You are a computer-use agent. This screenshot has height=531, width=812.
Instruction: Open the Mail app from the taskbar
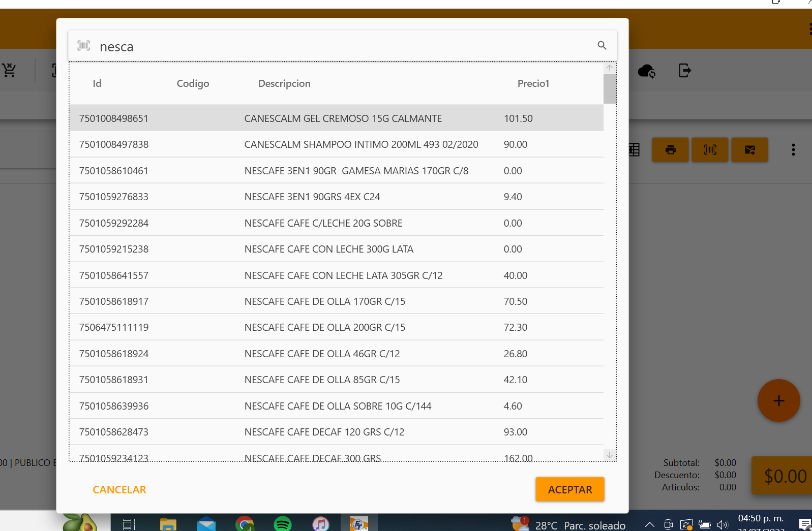[x=206, y=524]
